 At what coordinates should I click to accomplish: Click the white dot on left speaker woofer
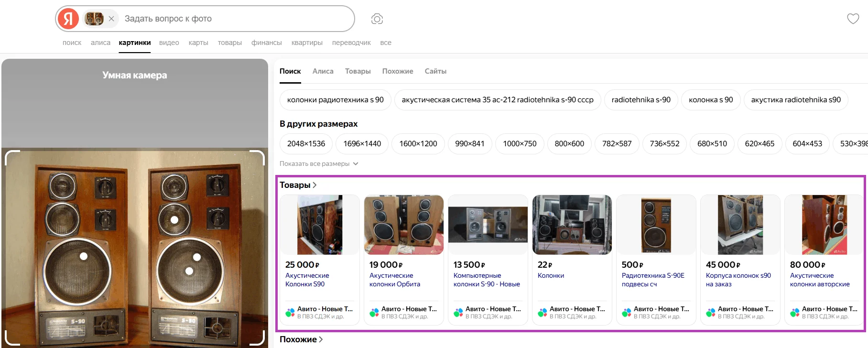click(x=84, y=256)
